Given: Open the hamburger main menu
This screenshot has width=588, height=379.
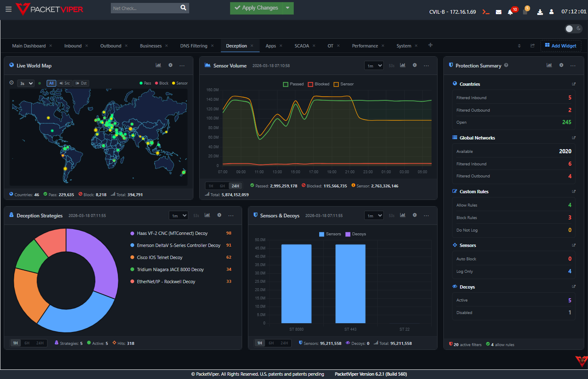Looking at the screenshot, I should [8, 9].
